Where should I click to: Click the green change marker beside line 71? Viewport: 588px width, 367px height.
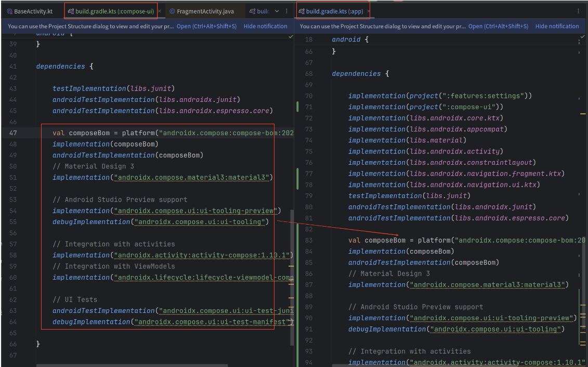coord(296,107)
